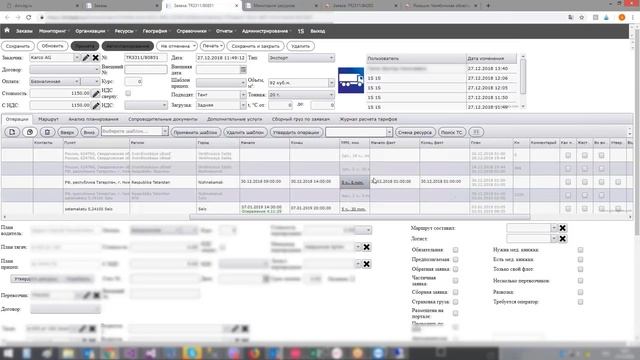The height and width of the screenshot is (360, 640).
Task: Toggle Предполагаемая checkbox
Action: pyautogui.click(x=456, y=260)
